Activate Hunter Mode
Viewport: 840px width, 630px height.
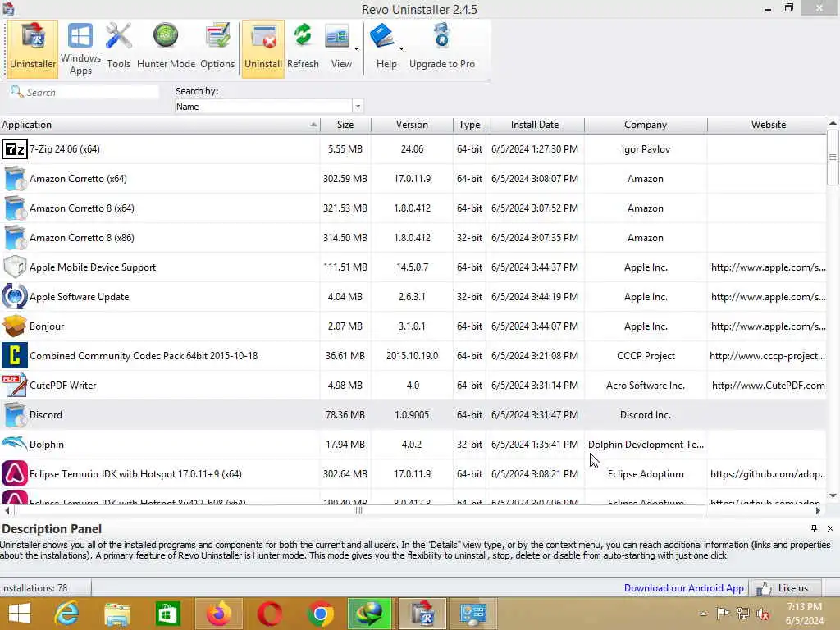166,48
